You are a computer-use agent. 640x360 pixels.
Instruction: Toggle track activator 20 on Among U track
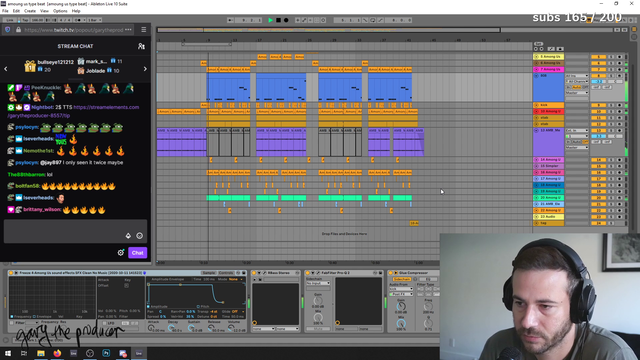click(598, 198)
